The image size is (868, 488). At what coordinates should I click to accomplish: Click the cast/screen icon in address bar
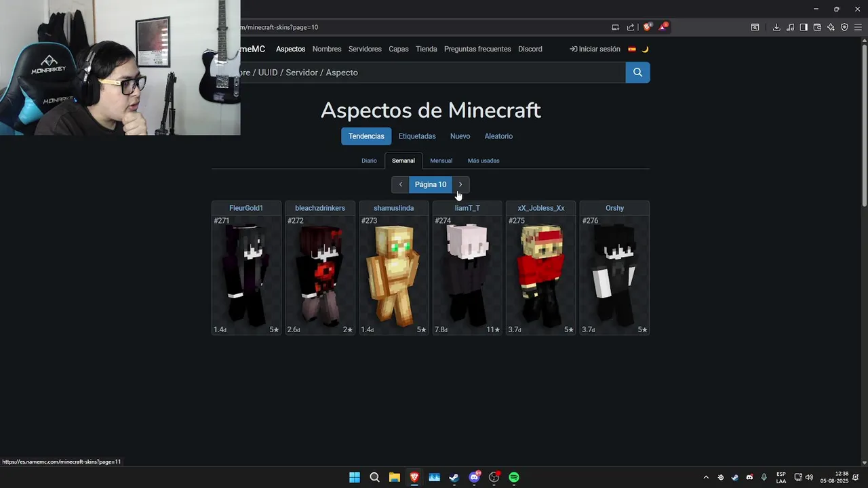point(615,27)
